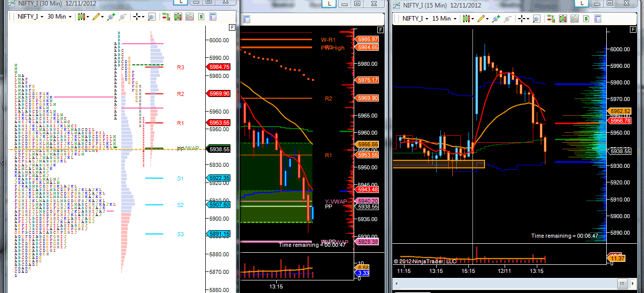644x293 pixels.
Task: Click horizontal scrollbar thumb in 15 Min window
Action: click(623, 283)
